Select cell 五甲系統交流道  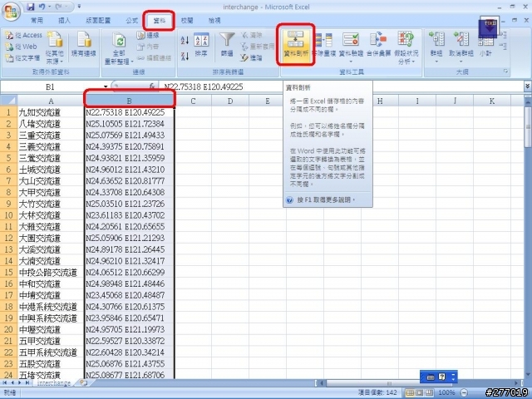pyautogui.click(x=50, y=352)
